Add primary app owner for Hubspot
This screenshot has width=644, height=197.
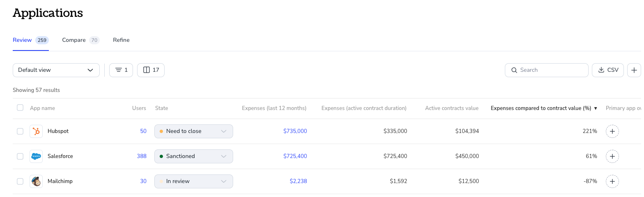[612, 131]
